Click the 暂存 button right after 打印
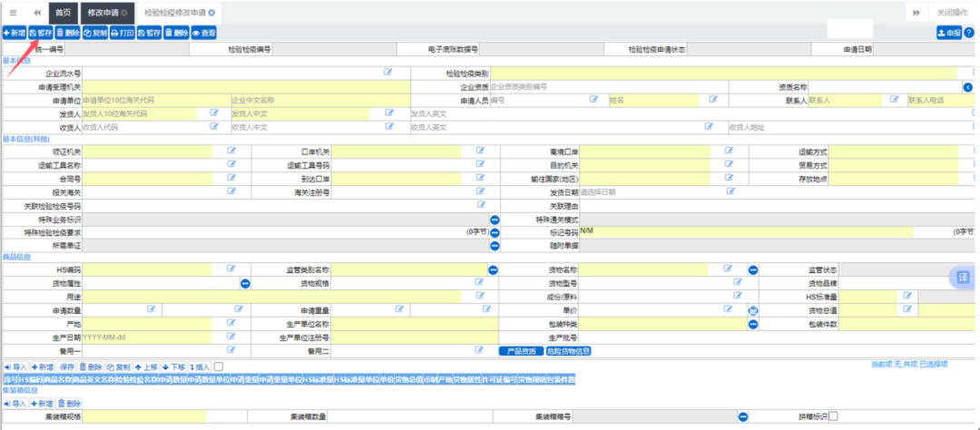Screen dimensions: 980x430 [150, 34]
